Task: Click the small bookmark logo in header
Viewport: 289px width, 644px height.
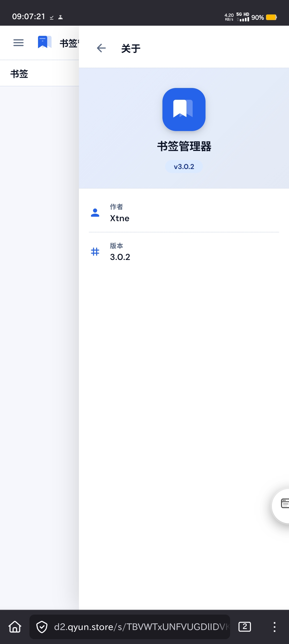Action: pos(44,42)
